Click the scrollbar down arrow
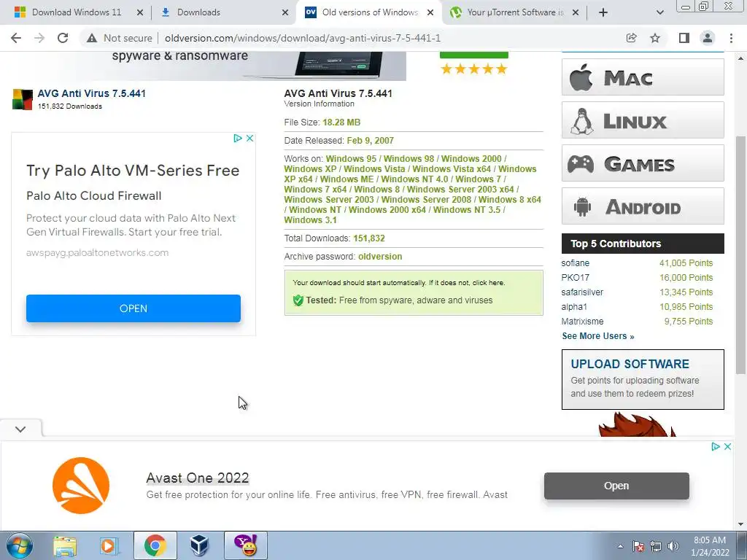 coord(741,525)
